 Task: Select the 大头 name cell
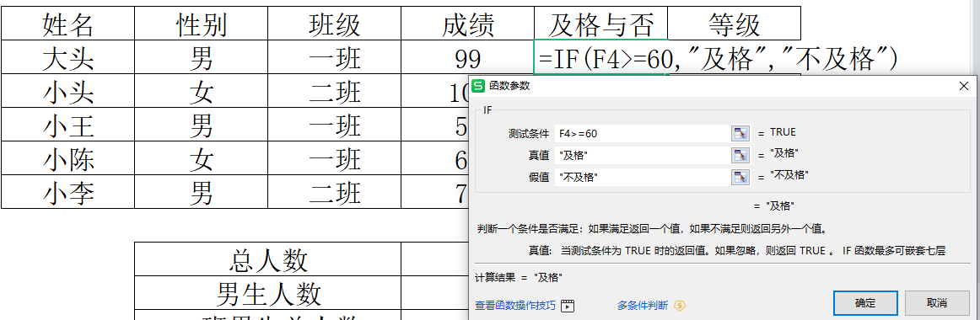(67, 57)
